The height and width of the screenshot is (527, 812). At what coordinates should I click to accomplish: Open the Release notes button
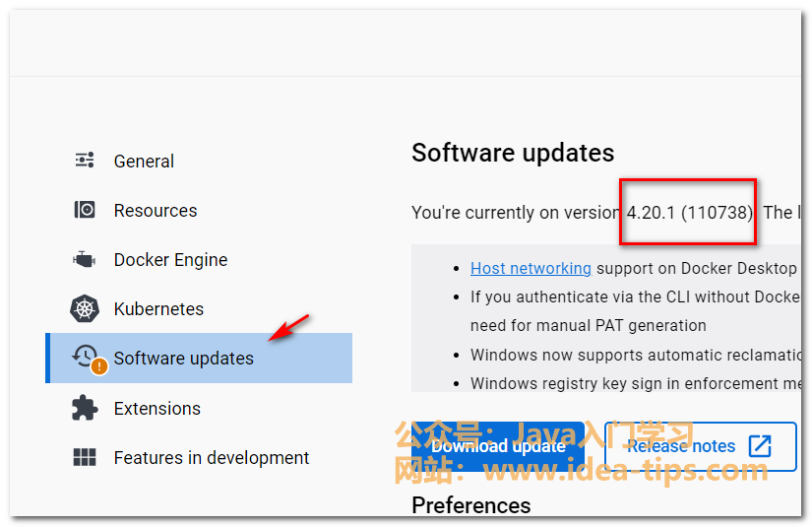[700, 446]
